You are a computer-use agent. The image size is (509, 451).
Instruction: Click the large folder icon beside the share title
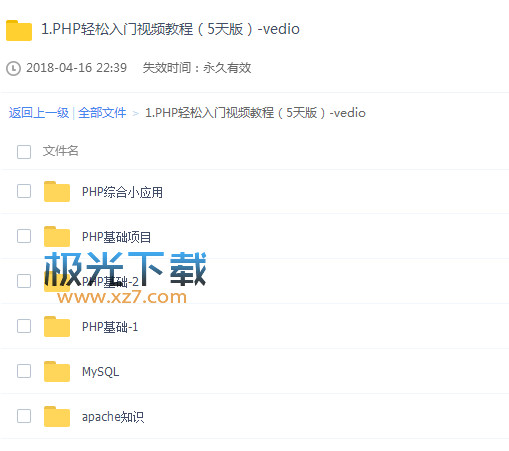point(19,30)
